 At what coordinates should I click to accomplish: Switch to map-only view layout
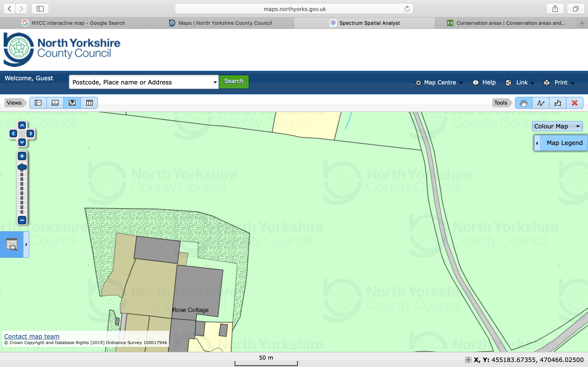(72, 103)
